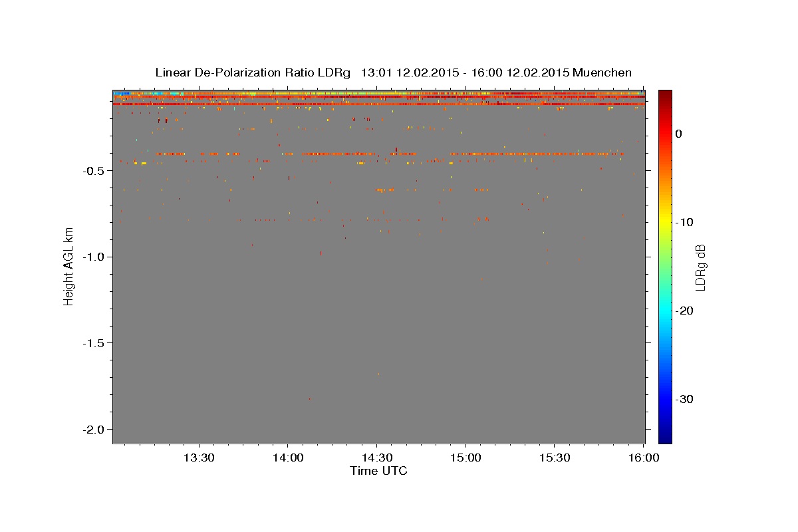
Task: Click the colorbar value -10 label
Action: click(x=685, y=222)
